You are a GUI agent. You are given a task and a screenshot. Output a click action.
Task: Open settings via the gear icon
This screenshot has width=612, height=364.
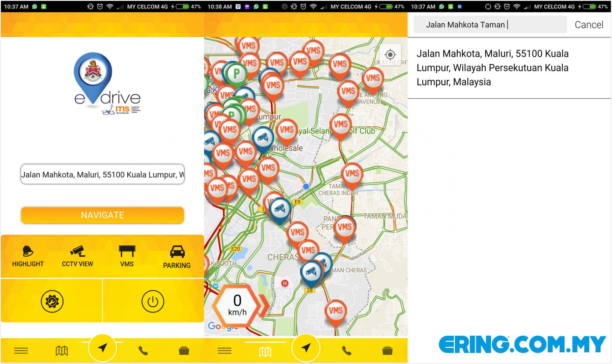click(x=52, y=301)
